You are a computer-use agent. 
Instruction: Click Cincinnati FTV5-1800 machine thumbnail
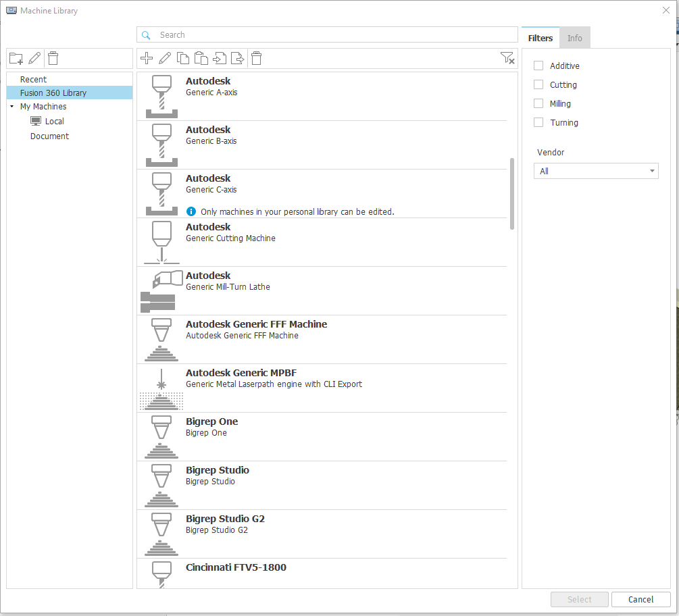coord(161,575)
